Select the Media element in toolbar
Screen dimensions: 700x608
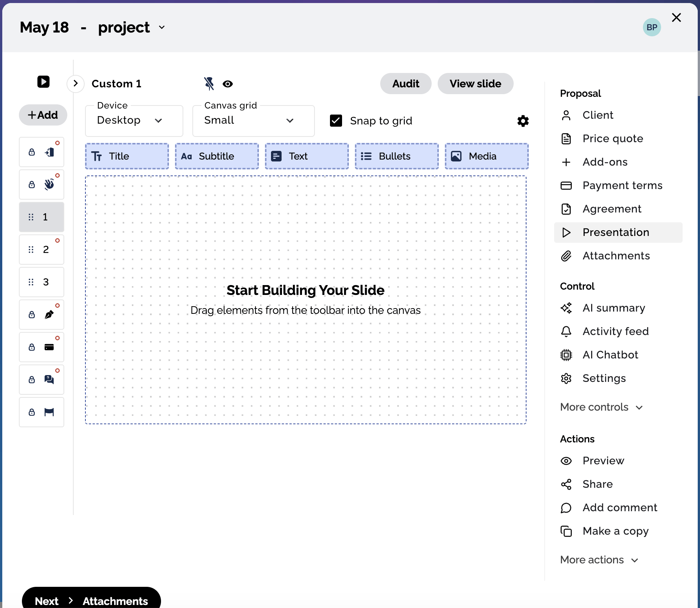pos(487,156)
